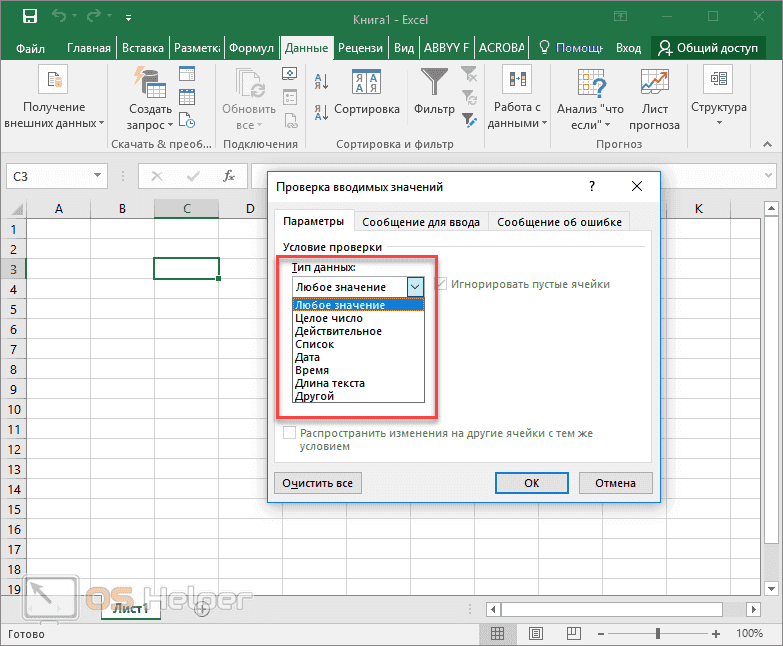Toggle Игнорировать пустые ячейки checkbox
783x646 pixels.
pyautogui.click(x=441, y=284)
